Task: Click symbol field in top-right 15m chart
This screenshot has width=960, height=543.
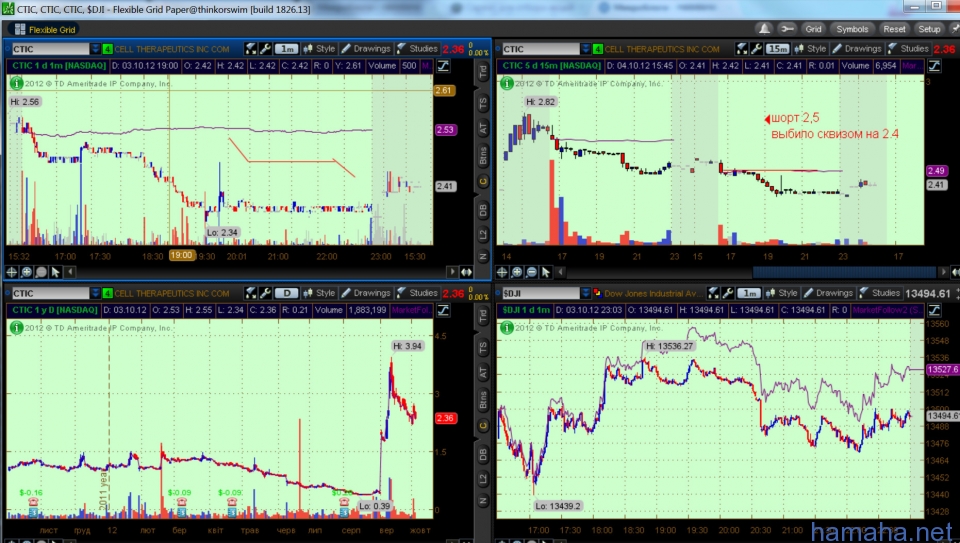Action: click(541, 49)
